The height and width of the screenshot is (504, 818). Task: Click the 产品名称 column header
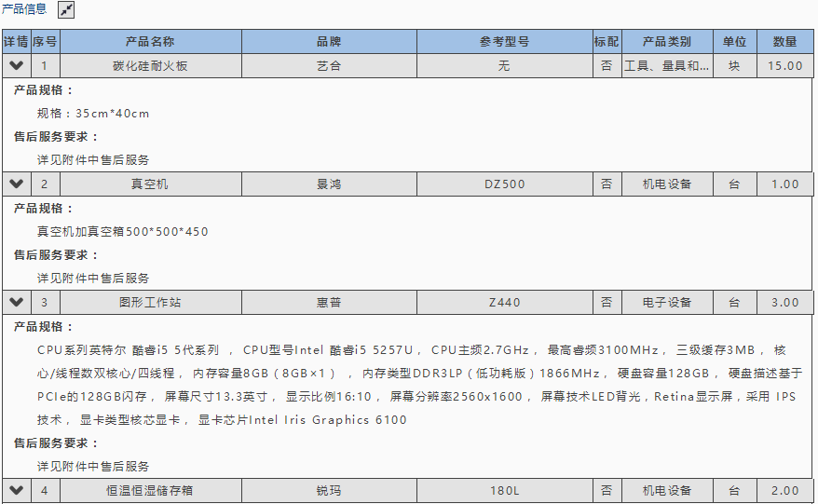coord(150,42)
